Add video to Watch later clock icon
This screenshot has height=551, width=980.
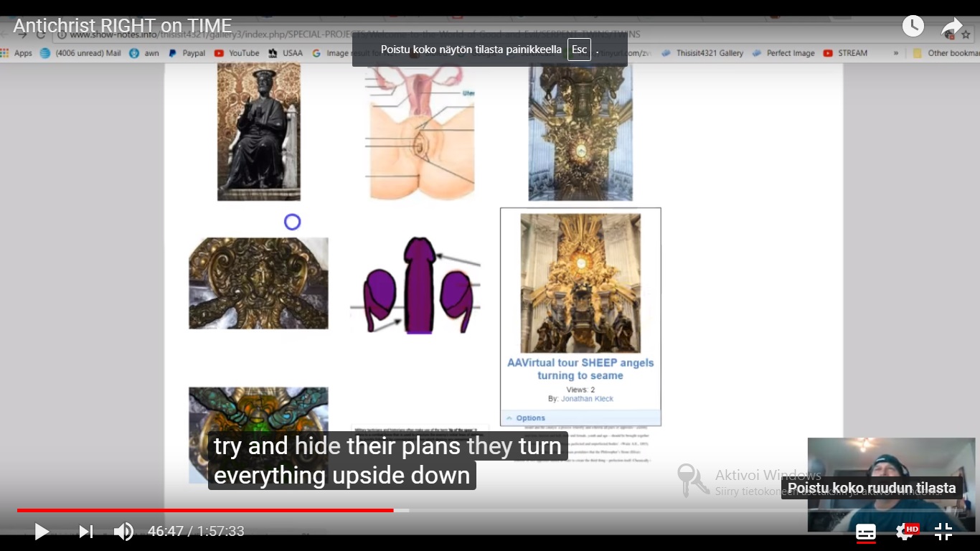[x=913, y=27]
